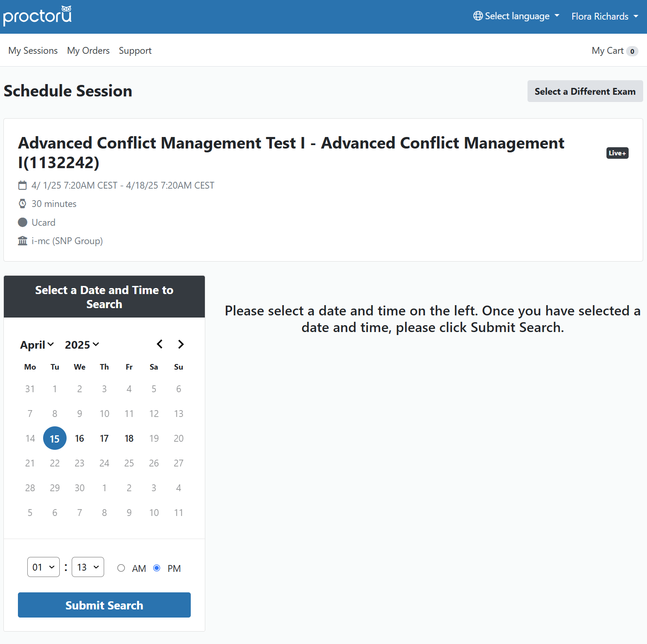Viewport: 647px width, 644px height.
Task: Click the calendar icon beside exam dates
Action: coord(22,185)
